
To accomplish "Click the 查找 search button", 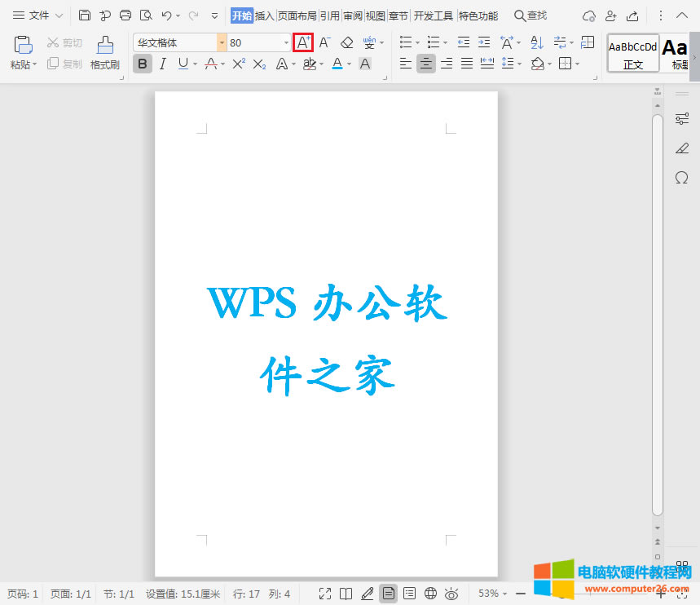I will pyautogui.click(x=531, y=15).
